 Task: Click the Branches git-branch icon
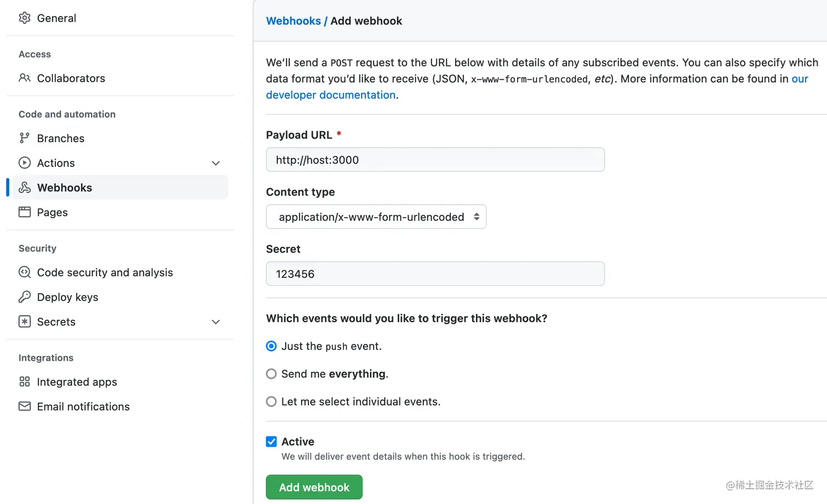point(25,138)
